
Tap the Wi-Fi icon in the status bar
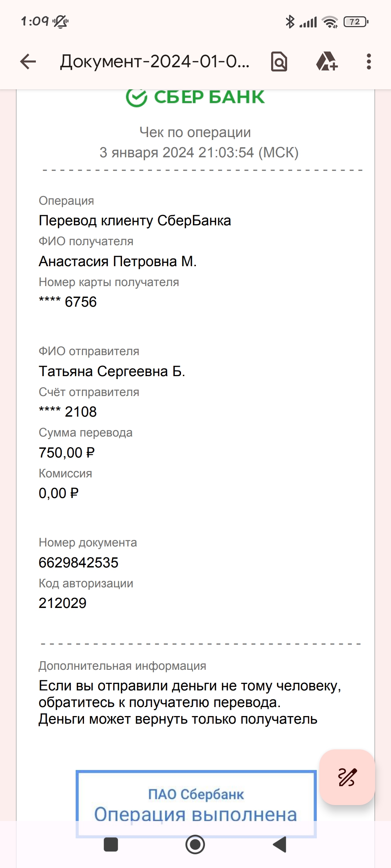click(x=330, y=22)
